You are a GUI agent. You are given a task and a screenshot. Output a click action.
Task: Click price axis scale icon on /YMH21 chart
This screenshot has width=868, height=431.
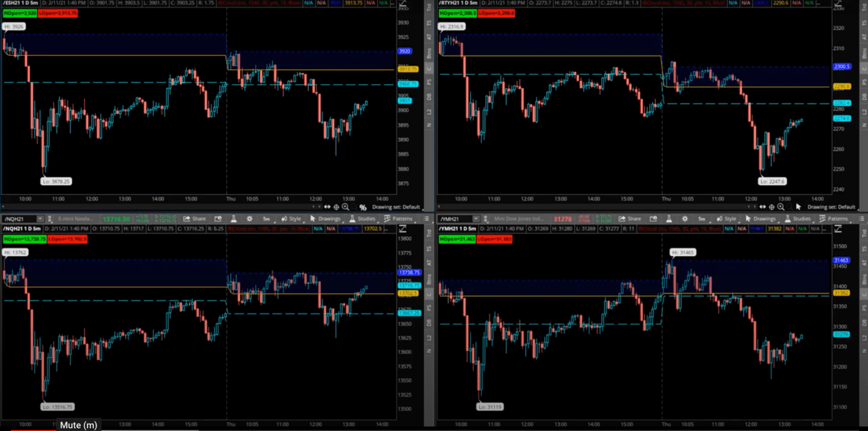(838, 229)
